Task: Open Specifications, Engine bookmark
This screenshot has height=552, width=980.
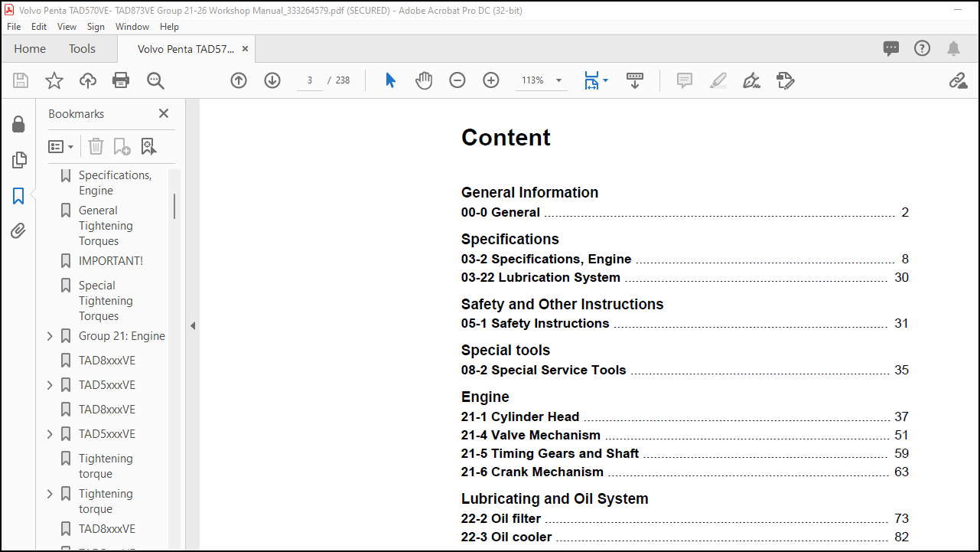Action: coord(116,183)
